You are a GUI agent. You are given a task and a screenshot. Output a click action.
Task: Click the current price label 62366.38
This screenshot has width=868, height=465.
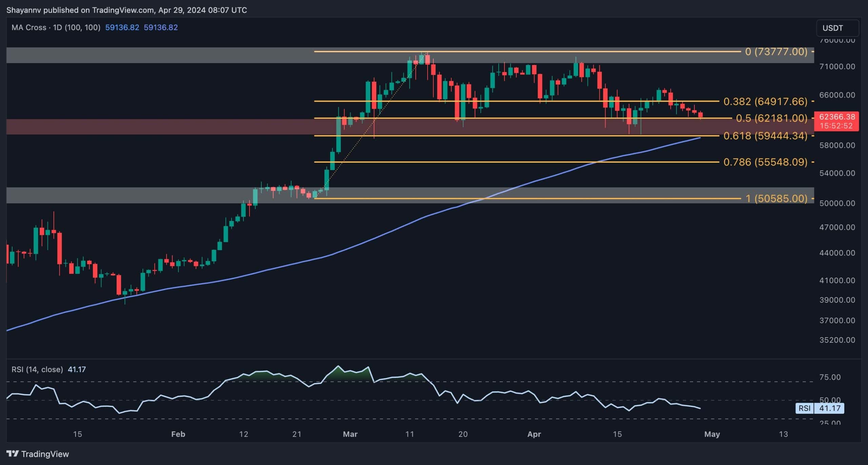(x=836, y=117)
